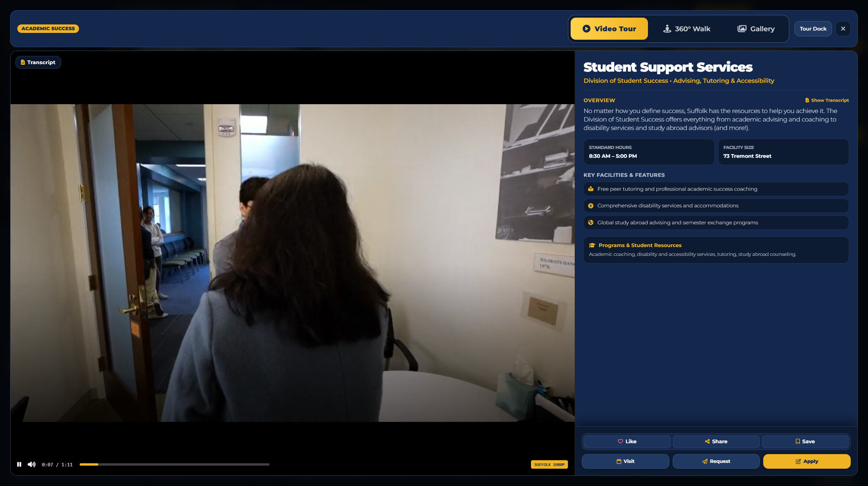Click the Division of Student Success subtitle
868x486 pixels.
pyautogui.click(x=679, y=81)
